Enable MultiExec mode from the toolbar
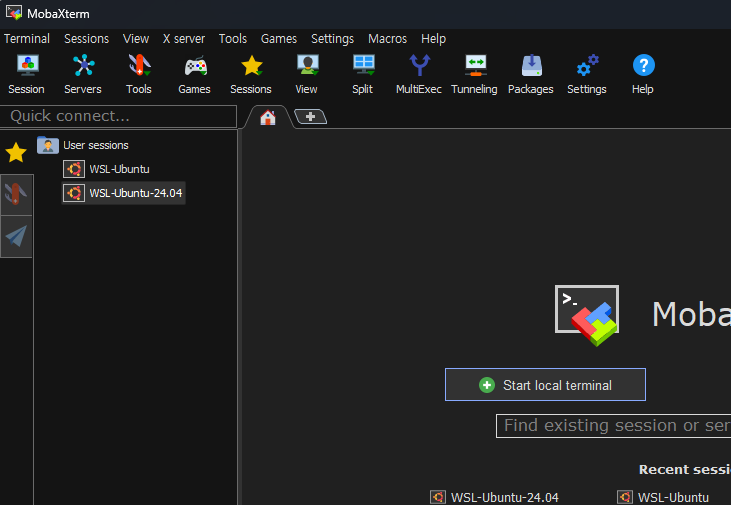 419,75
